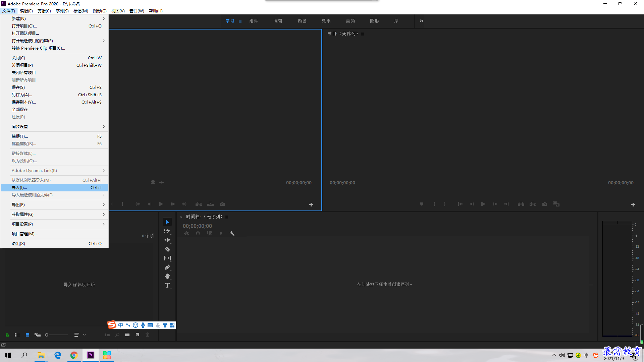Select the Pen tool

click(x=167, y=267)
